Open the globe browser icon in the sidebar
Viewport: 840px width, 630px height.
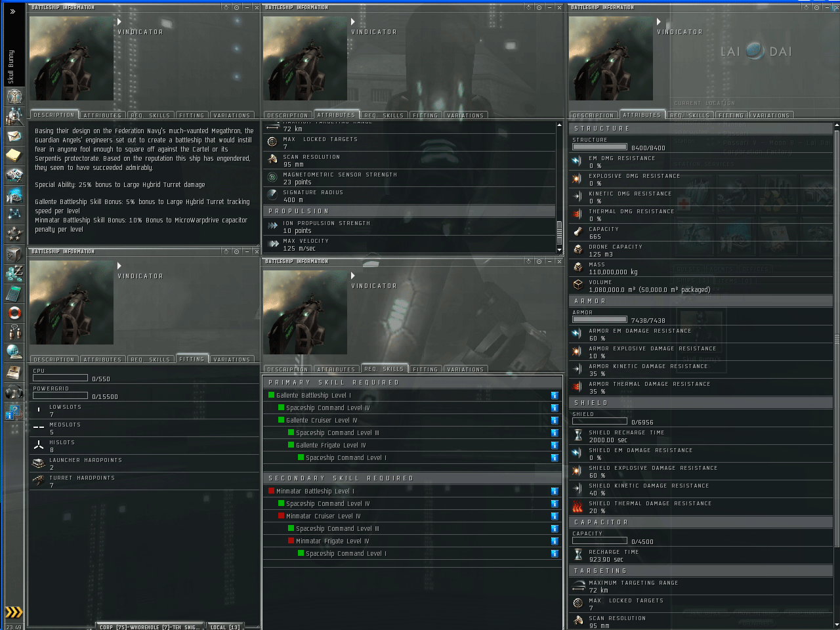[x=14, y=352]
